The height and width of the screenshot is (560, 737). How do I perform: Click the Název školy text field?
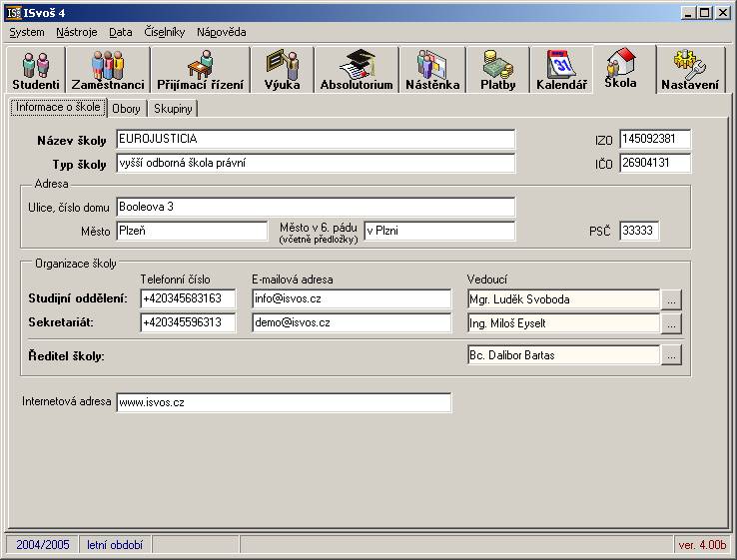(x=316, y=140)
